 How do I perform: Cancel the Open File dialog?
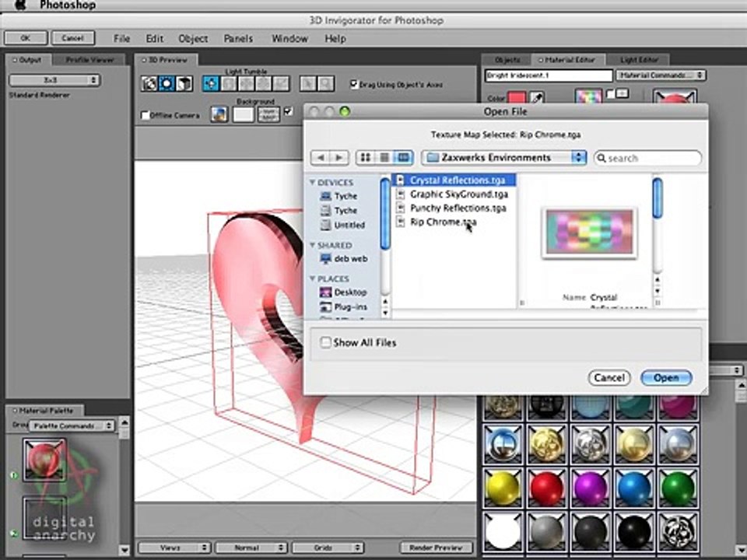coord(608,378)
